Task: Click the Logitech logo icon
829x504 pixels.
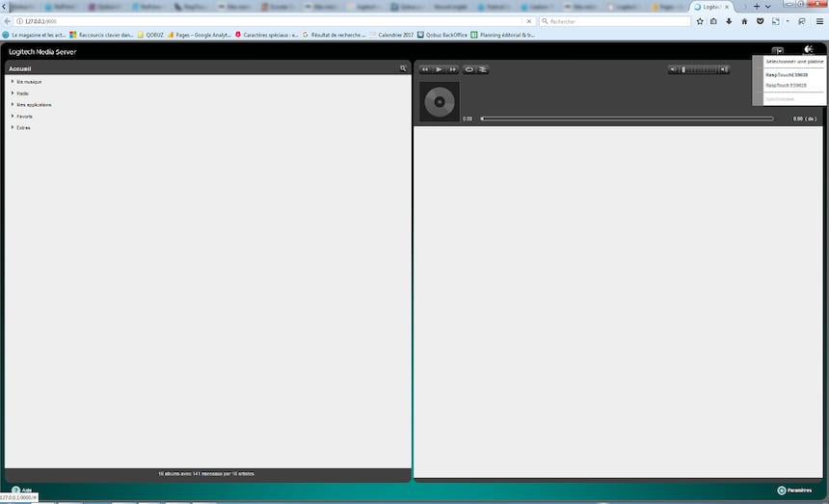Action: point(808,50)
